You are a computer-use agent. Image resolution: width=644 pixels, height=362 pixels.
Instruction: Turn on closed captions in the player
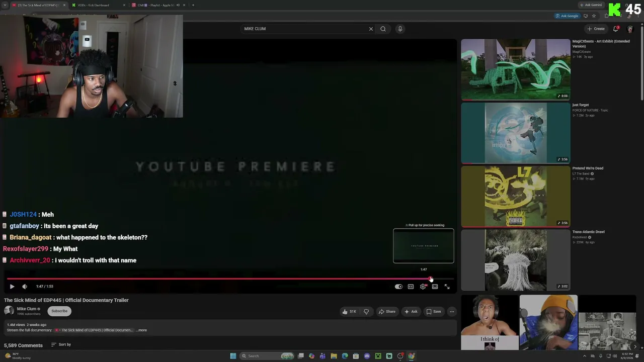(411, 287)
